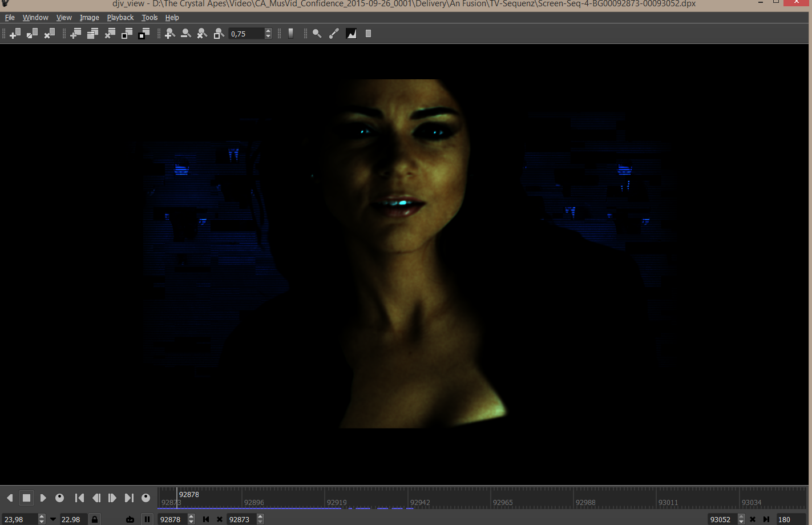Zoom out with the magnifier minus icon

click(186, 34)
